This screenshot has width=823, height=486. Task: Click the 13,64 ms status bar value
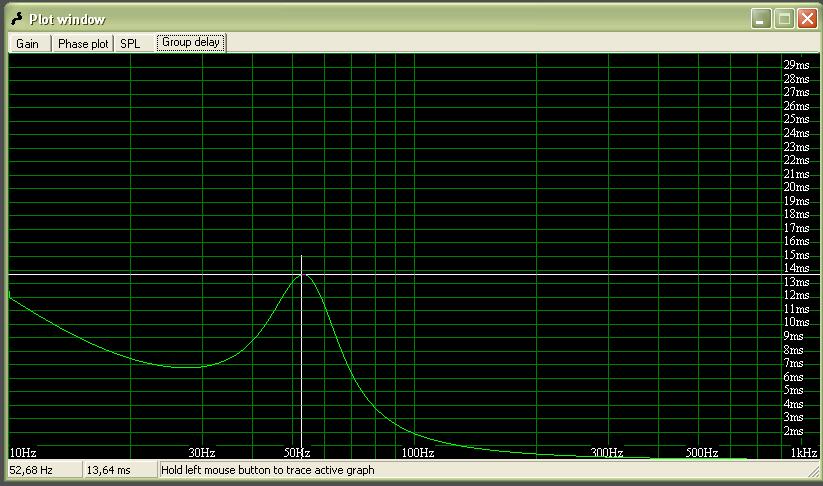pyautogui.click(x=121, y=470)
